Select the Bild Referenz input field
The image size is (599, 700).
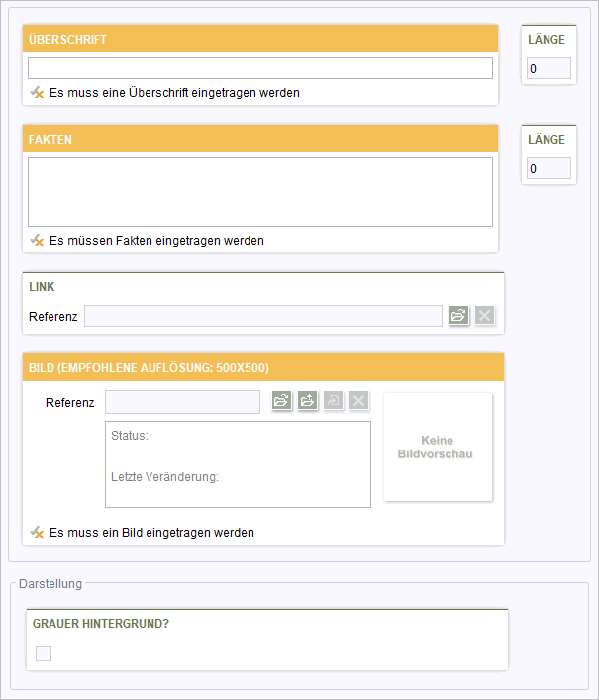182,402
